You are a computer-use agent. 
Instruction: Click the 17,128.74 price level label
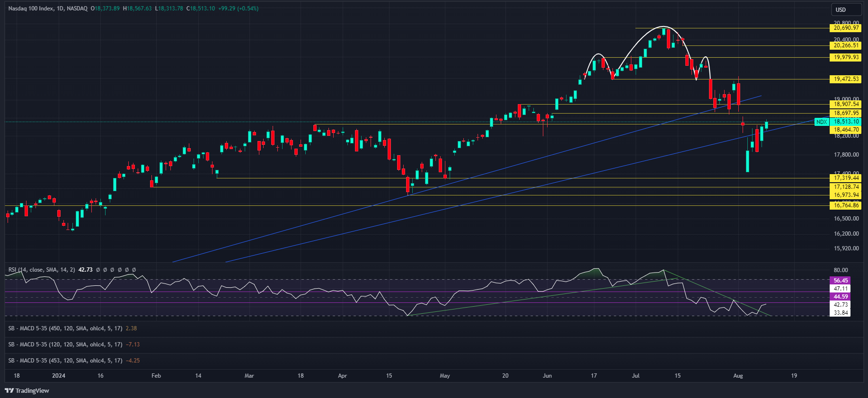[x=846, y=187]
